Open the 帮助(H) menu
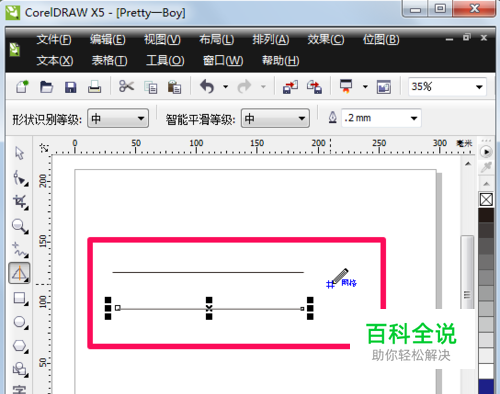Viewport: 500px width, 394px height. pyautogui.click(x=280, y=61)
